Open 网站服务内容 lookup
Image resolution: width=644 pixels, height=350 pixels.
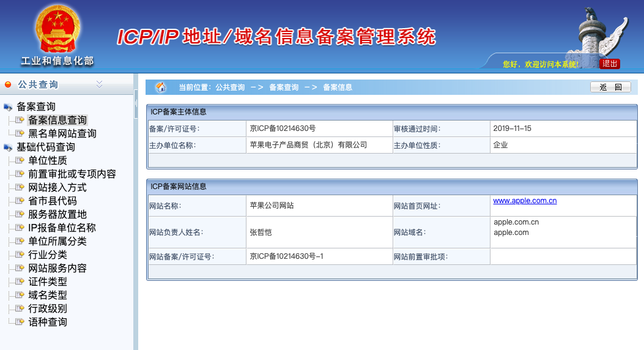pos(57,268)
